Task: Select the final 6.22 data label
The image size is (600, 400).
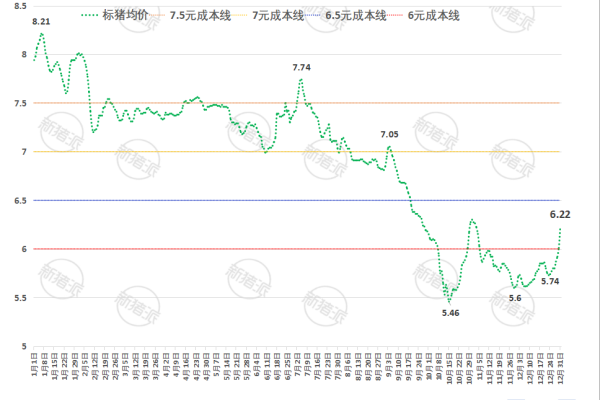Action: (562, 213)
